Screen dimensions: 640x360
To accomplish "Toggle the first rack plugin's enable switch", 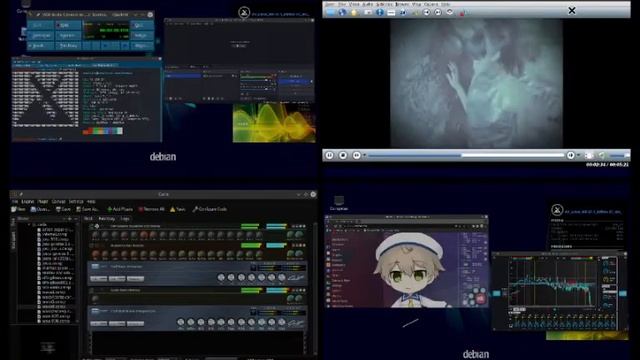I will (91, 226).
